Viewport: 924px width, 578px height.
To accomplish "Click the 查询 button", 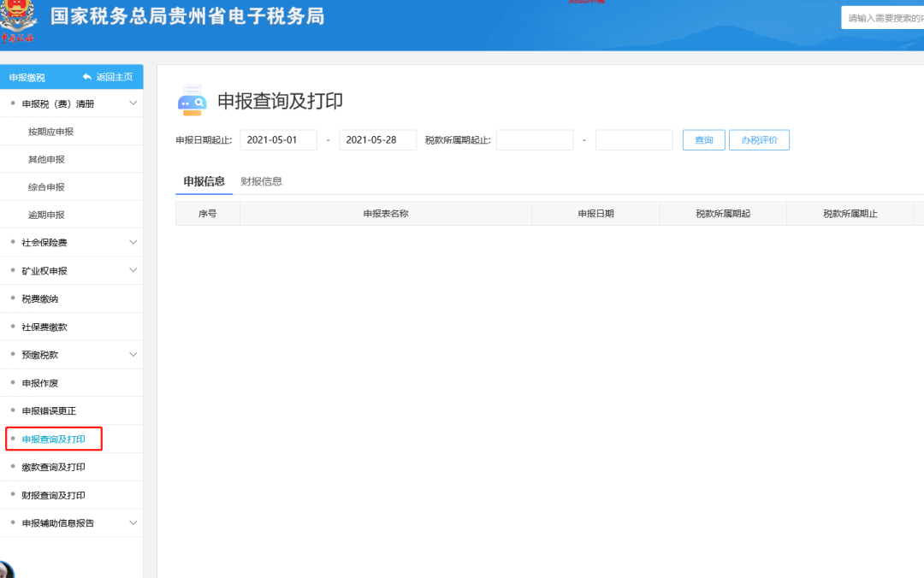I will click(703, 139).
